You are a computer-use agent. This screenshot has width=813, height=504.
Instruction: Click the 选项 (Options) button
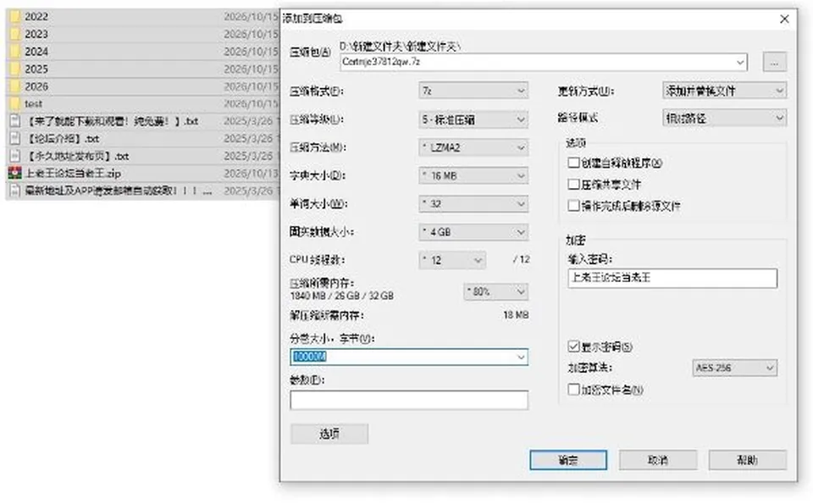[329, 434]
